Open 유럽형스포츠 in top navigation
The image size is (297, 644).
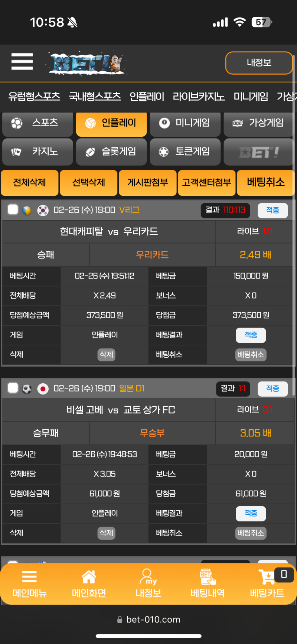pos(34,97)
